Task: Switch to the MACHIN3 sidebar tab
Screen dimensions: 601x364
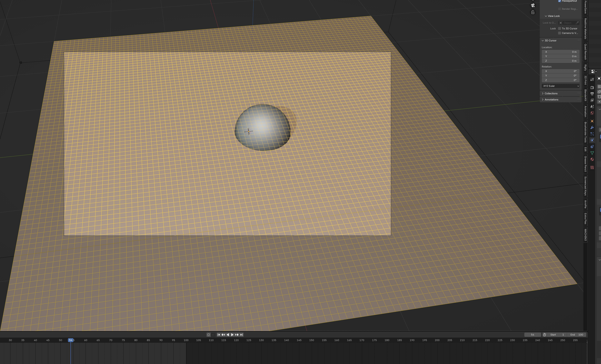Action: tap(585, 235)
